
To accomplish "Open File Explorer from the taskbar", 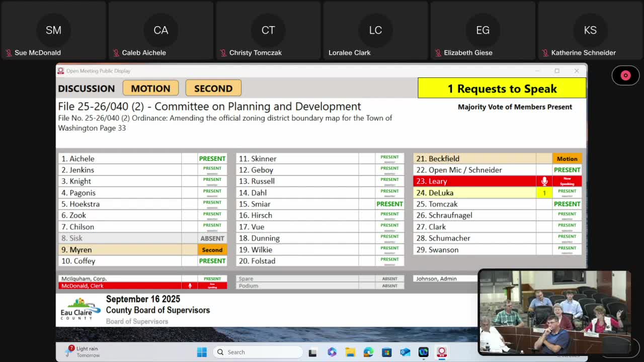I will (350, 352).
